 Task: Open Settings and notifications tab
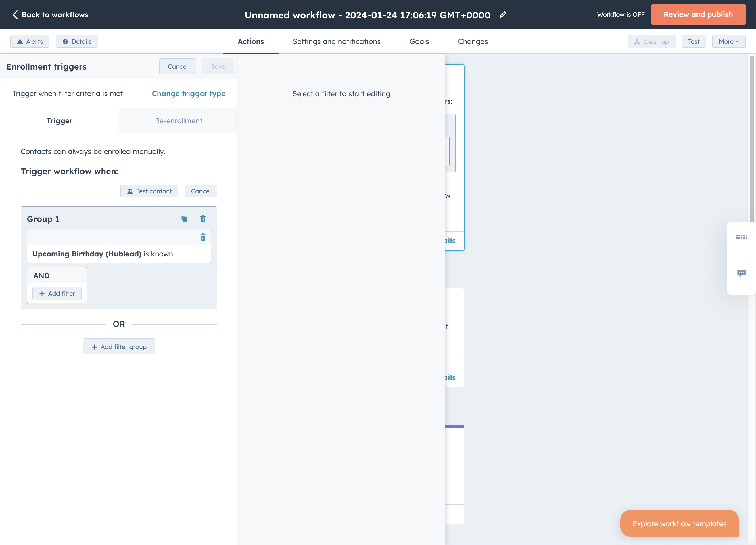[337, 41]
